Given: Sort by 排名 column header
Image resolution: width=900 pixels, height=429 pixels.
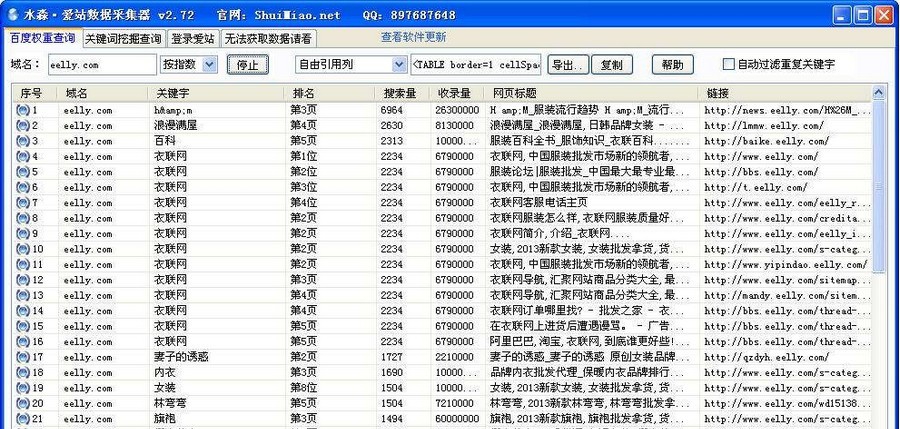Looking at the screenshot, I should (x=330, y=93).
